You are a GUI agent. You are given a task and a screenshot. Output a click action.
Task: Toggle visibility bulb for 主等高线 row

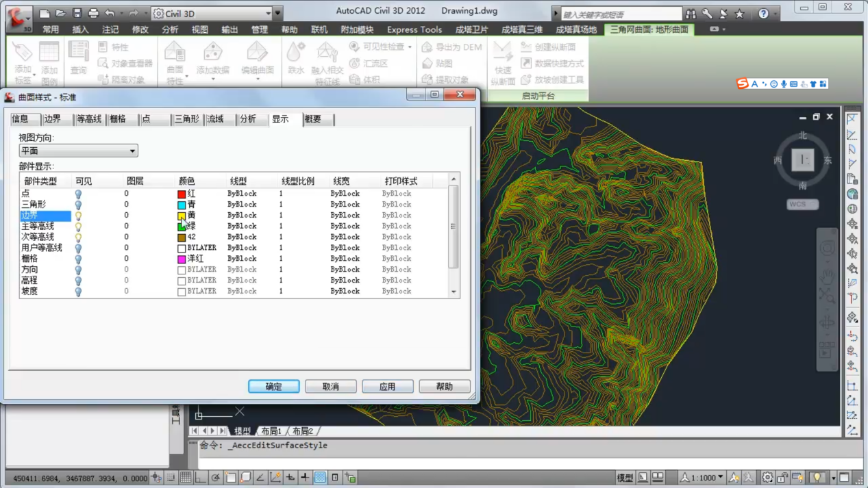pyautogui.click(x=78, y=227)
